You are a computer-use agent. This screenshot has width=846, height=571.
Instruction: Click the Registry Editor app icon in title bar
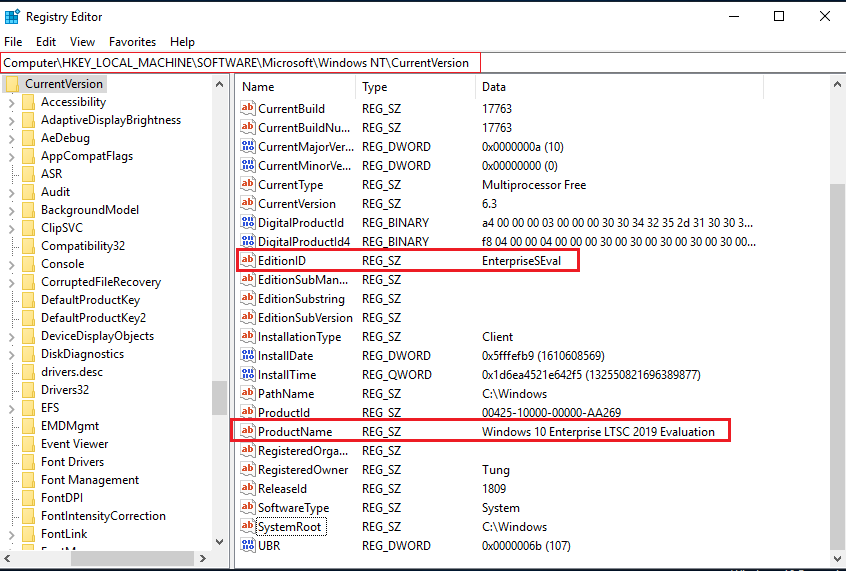click(12, 17)
